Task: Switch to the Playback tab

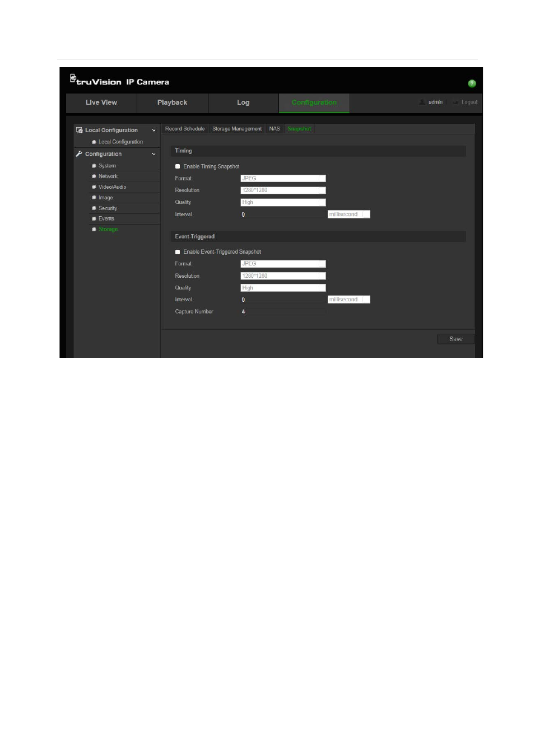Action: tap(173, 102)
